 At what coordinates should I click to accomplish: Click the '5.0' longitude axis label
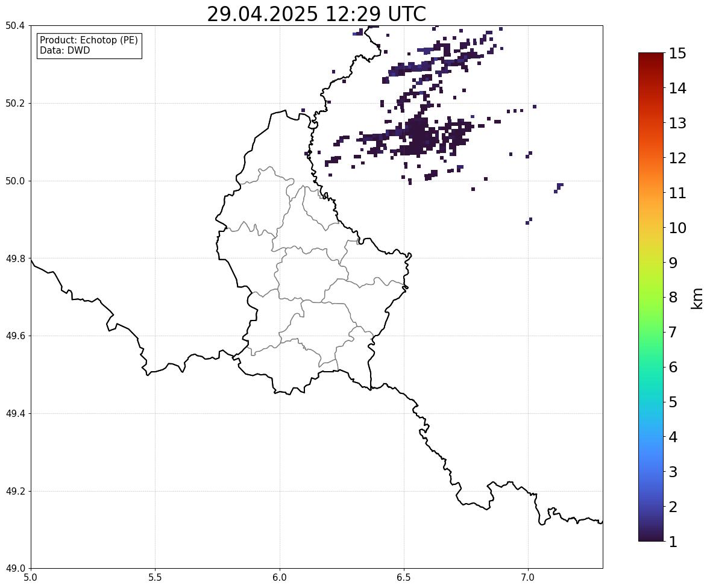click(31, 578)
